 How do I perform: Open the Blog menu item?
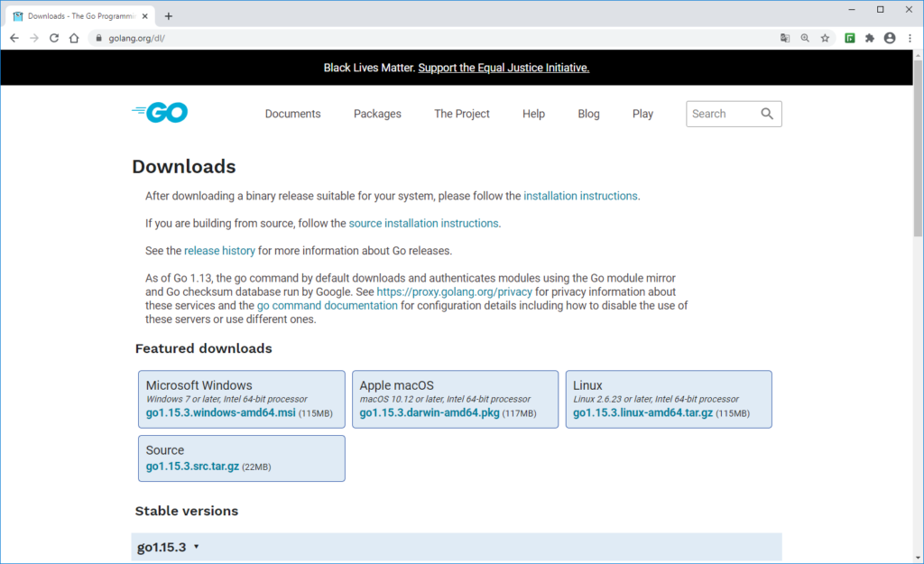click(588, 114)
